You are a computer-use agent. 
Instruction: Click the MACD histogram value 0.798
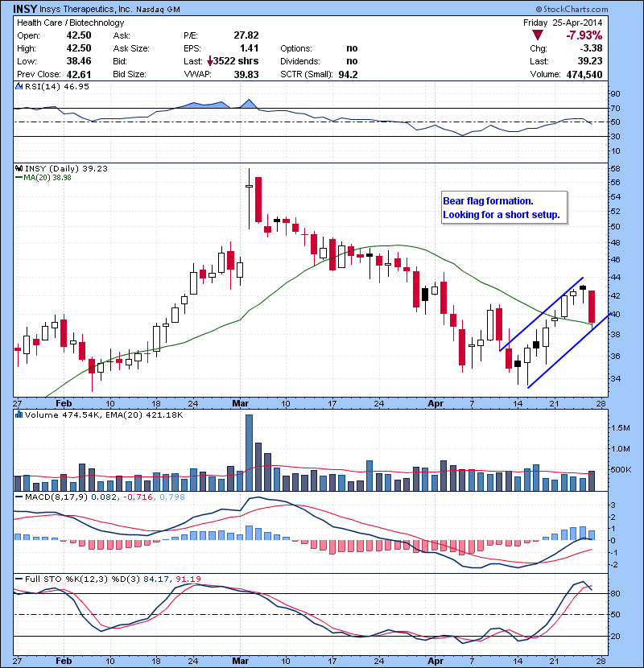[x=172, y=497]
